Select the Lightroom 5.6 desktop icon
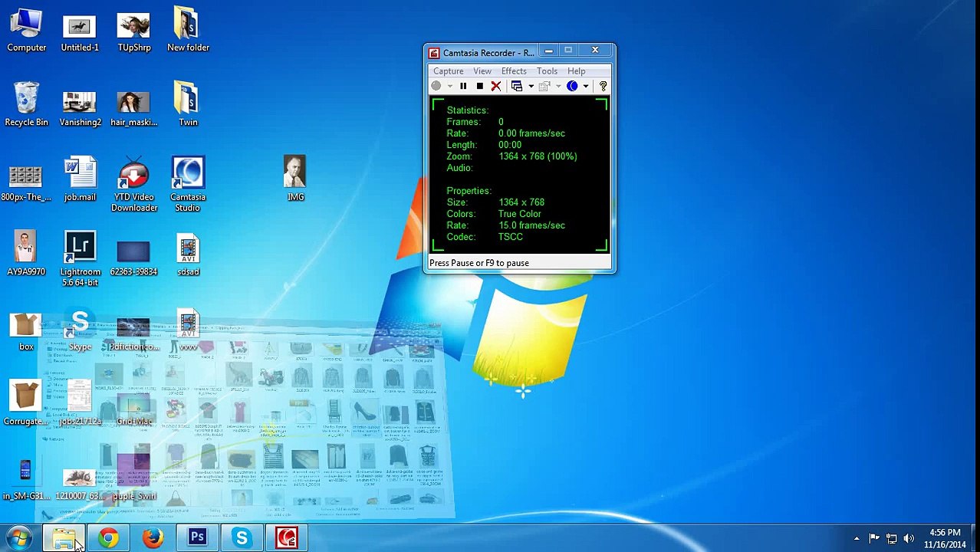Screen dimensions: 980x552 coord(80,258)
